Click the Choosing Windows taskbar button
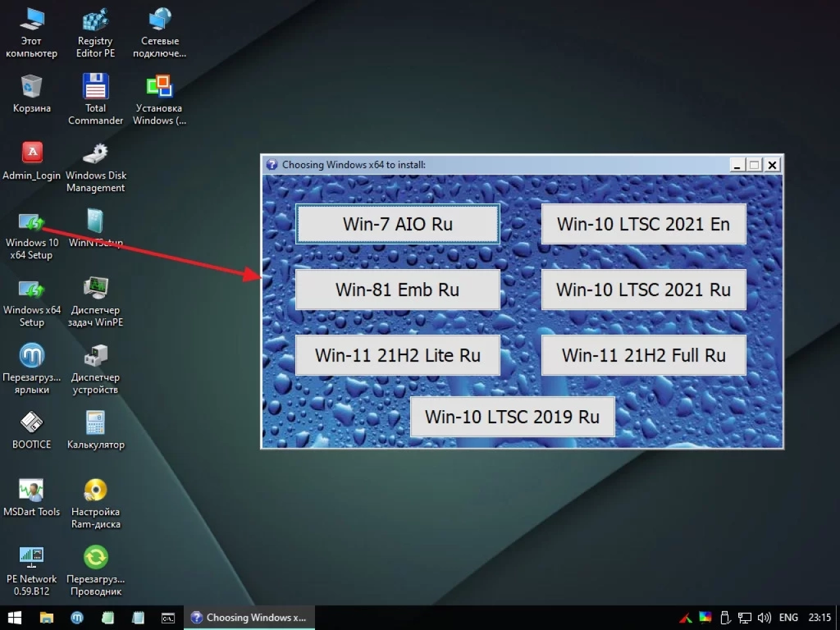Viewport: 840px width, 630px height. [x=249, y=618]
